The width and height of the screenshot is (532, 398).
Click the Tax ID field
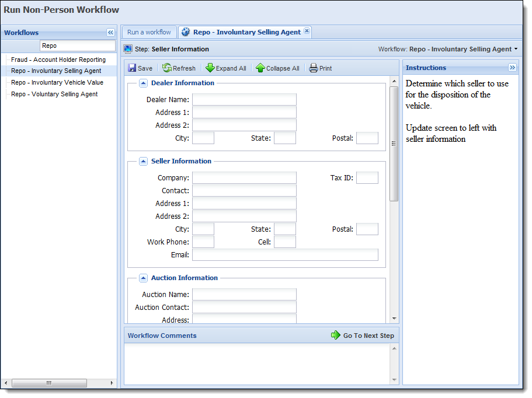tap(367, 178)
